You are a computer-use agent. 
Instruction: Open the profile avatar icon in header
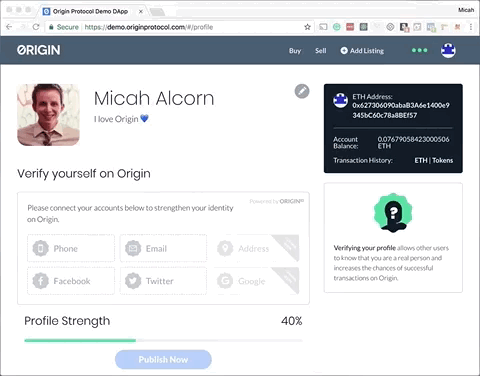click(x=448, y=50)
